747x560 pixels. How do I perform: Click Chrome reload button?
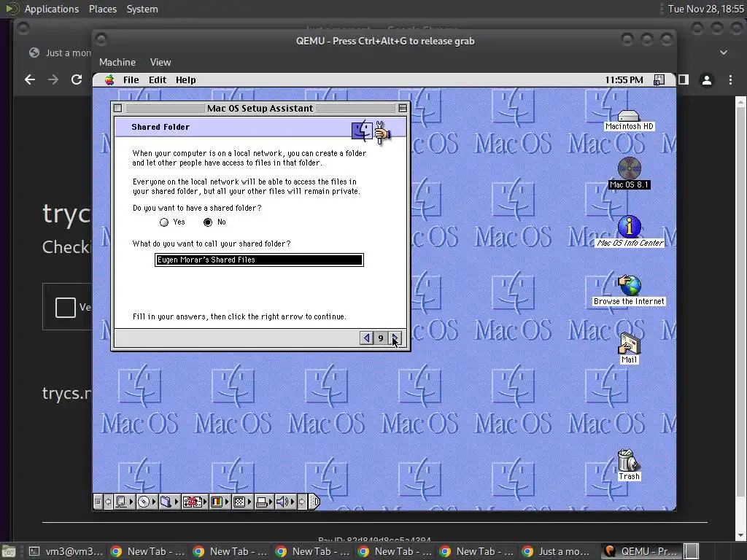point(77,79)
